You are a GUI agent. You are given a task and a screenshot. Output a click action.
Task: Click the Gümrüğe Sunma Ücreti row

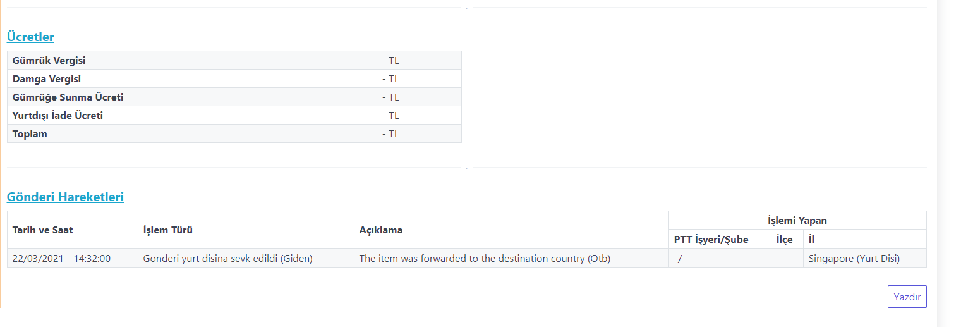point(68,97)
